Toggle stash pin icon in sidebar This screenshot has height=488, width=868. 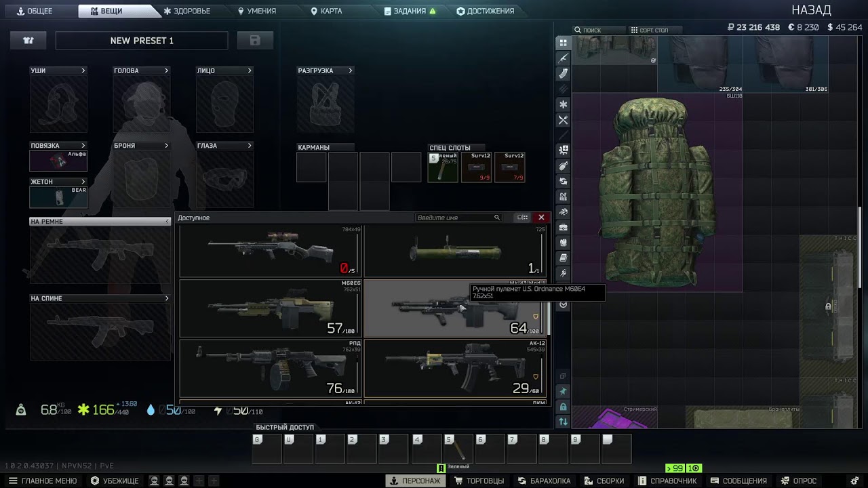563,391
